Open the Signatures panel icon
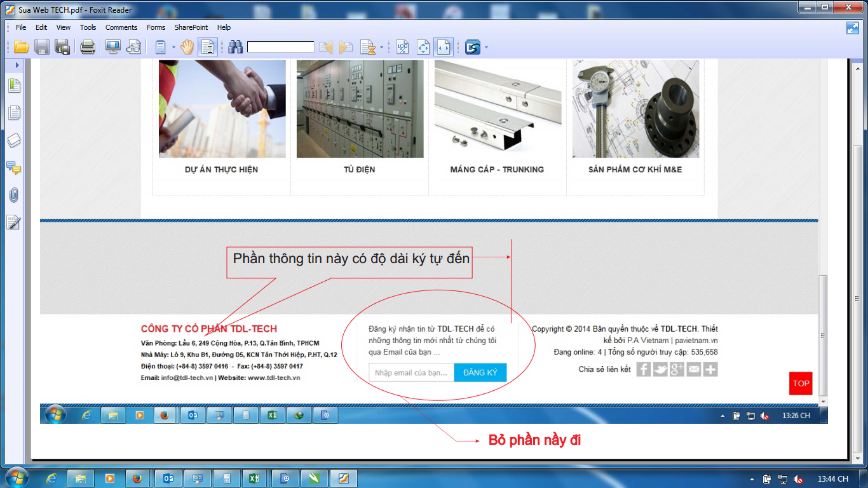868x488 pixels. pyautogui.click(x=14, y=222)
